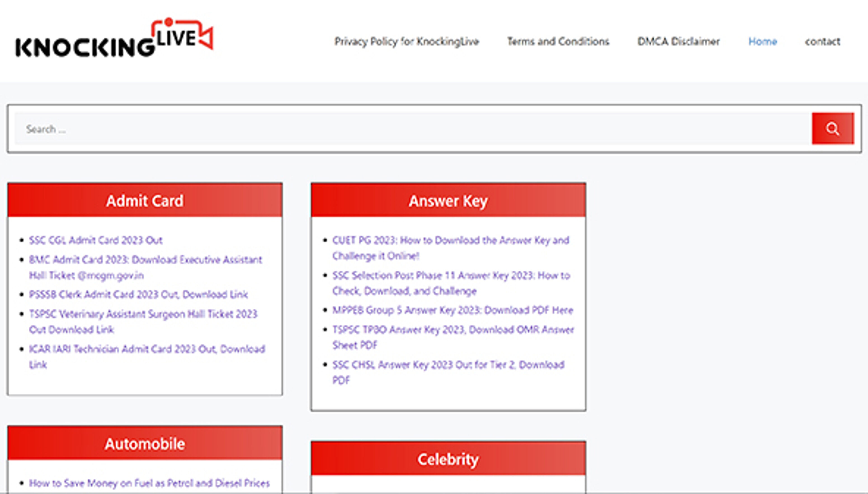Image resolution: width=868 pixels, height=494 pixels.
Task: Open BMC Admit Card 2023 article link
Action: [145, 260]
